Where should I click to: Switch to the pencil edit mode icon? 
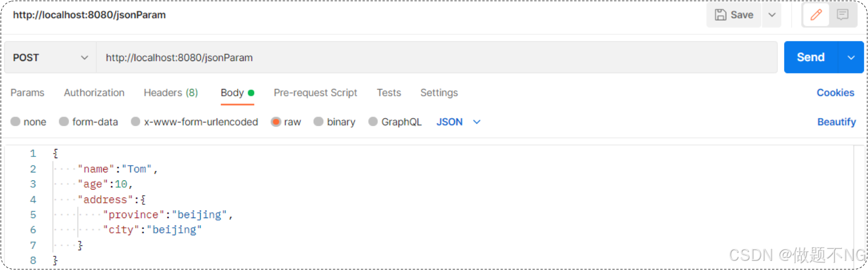tap(816, 15)
